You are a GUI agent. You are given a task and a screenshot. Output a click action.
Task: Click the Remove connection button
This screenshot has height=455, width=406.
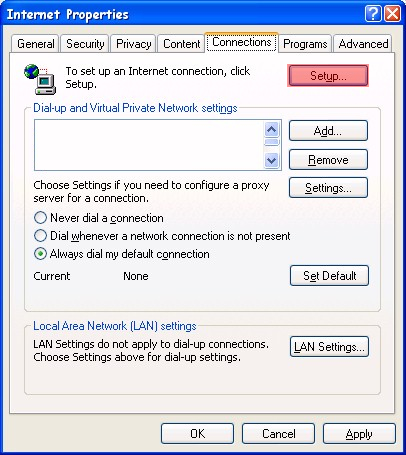[328, 160]
